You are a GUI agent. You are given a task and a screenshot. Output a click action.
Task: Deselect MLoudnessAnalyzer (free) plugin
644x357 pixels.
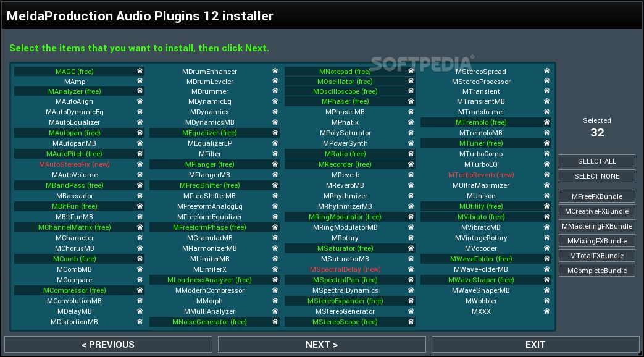pyautogui.click(x=210, y=280)
